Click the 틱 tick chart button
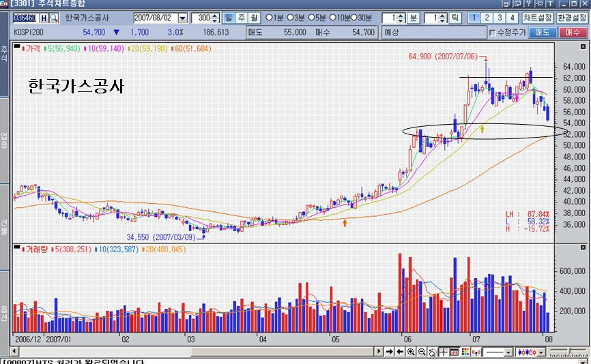 (455, 18)
